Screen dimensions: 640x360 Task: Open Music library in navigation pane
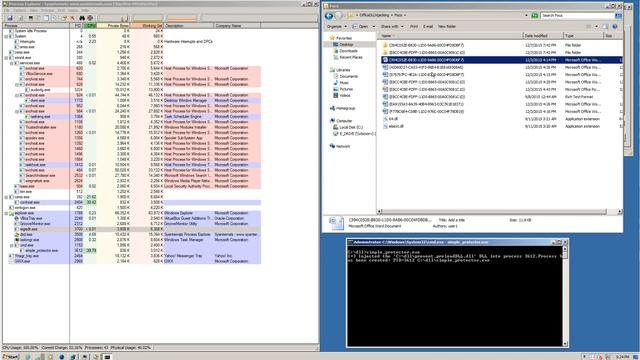[x=344, y=83]
